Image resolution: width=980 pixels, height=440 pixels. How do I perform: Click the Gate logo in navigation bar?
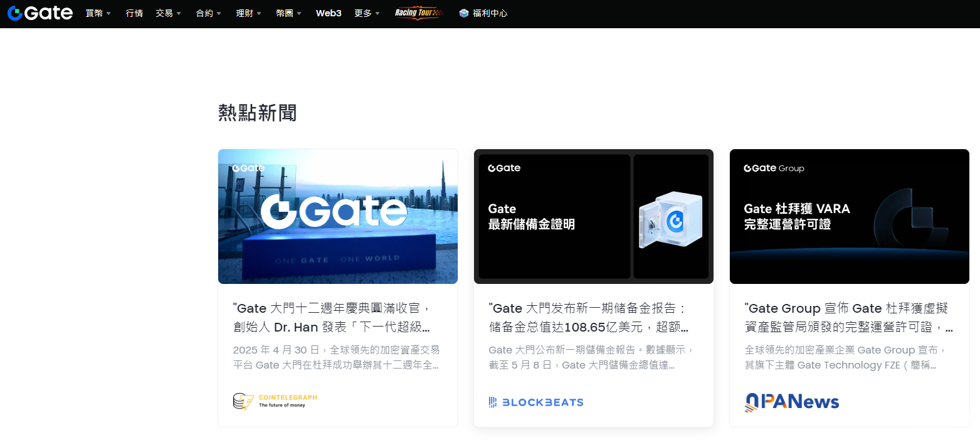click(40, 13)
